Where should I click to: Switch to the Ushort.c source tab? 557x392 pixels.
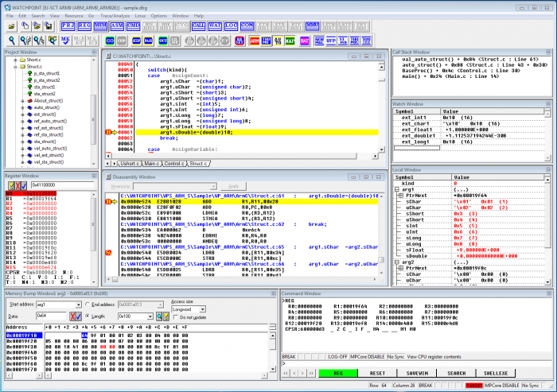(129, 164)
